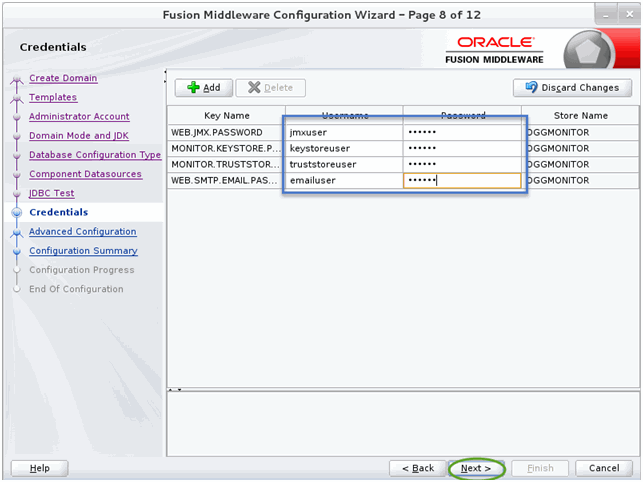
Task: Navigate to Domain Mode and JDK
Action: pyautogui.click(x=79, y=136)
